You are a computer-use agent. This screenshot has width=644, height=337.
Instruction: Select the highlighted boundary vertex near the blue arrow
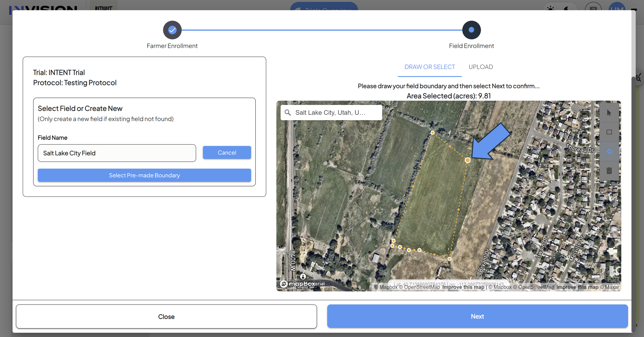click(x=467, y=160)
